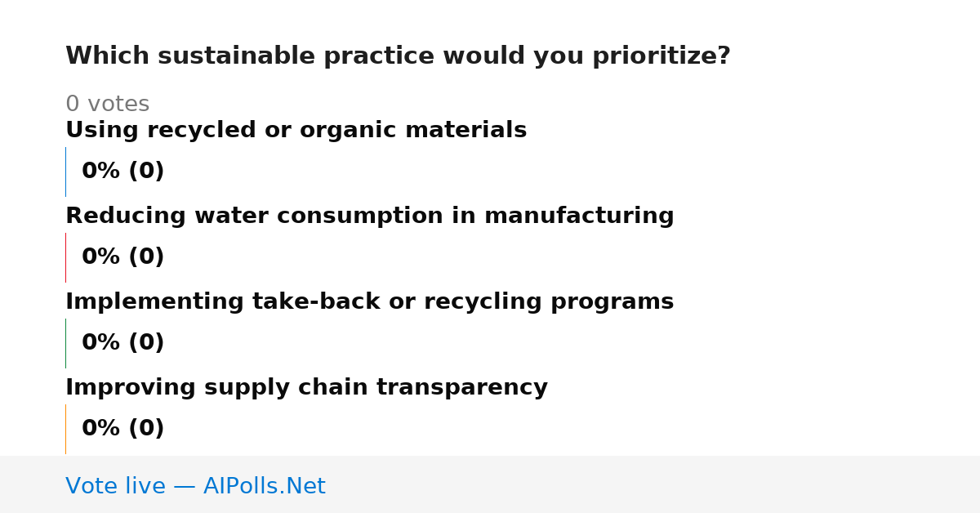This screenshot has width=980, height=513.
Task: Click the word 'transparency' in fourth option
Action: click(x=462, y=389)
